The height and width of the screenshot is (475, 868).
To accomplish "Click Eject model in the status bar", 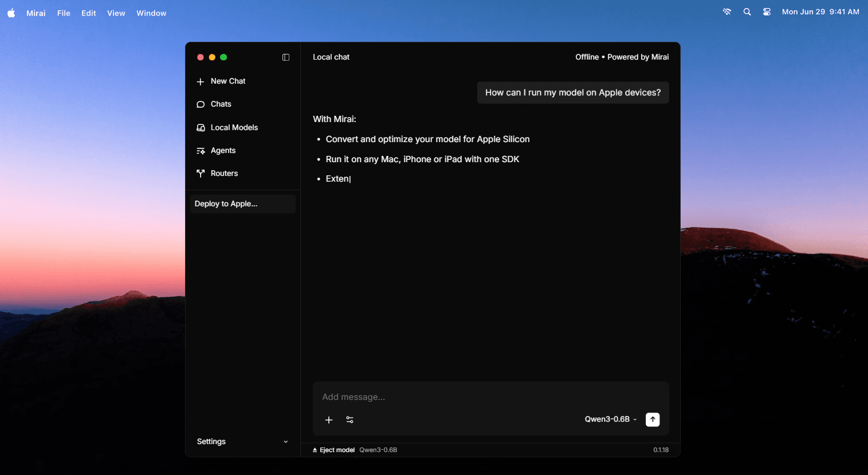I will click(x=337, y=450).
